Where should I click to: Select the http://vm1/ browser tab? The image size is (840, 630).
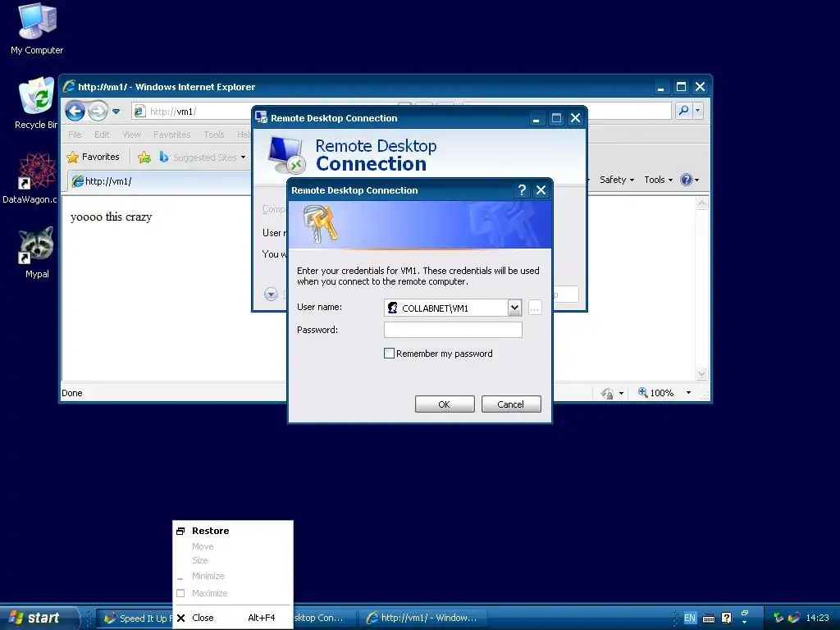[x=161, y=181]
